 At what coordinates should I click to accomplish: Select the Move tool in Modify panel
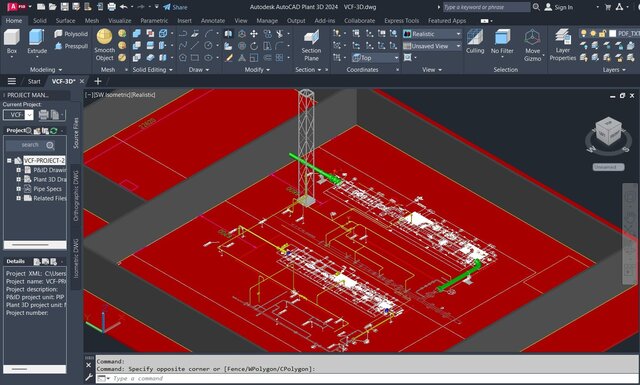[x=254, y=34]
